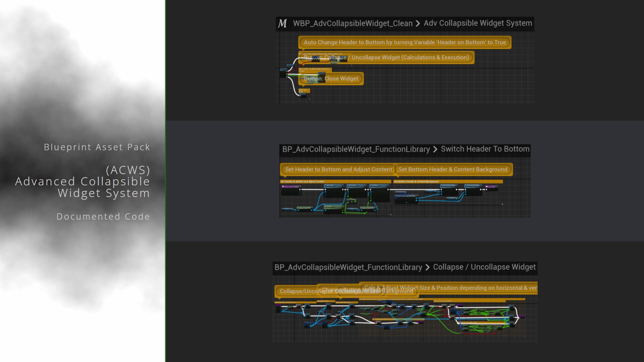The image size is (644, 362).
Task: Click the BP_AdvCollapsibleWidget_FunctionLibrary breadcrumb above Collapse / Uncollapse
Action: coord(348,267)
